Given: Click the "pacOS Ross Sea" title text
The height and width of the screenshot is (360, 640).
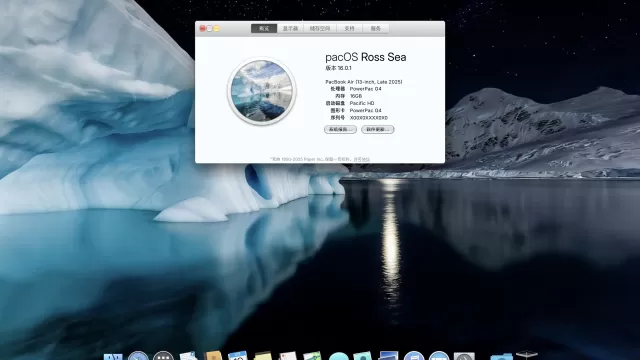Looking at the screenshot, I should coord(366,57).
